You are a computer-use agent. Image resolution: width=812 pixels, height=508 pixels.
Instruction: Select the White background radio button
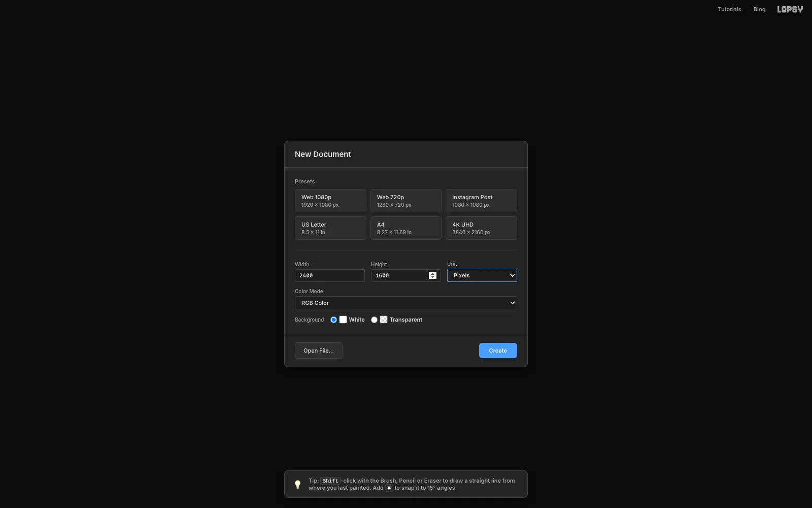(x=333, y=320)
